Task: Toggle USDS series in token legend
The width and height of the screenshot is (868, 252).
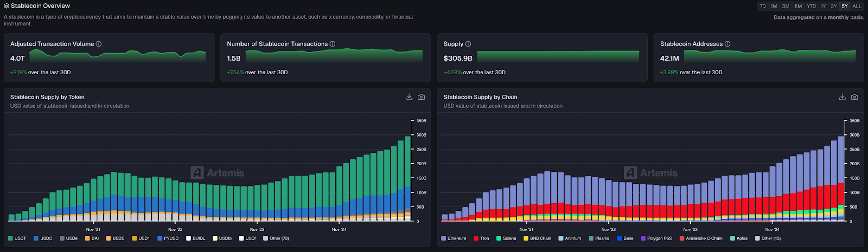Action: tap(115, 238)
